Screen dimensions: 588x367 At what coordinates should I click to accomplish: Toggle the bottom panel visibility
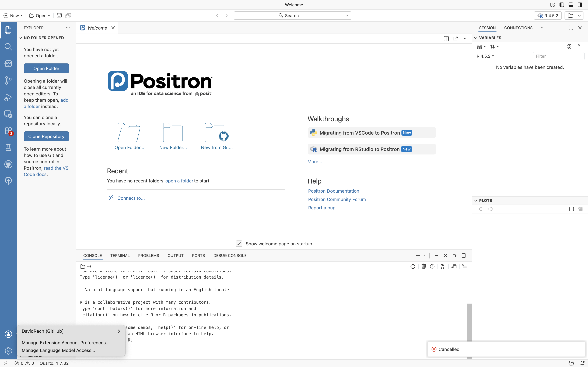(x=571, y=5)
